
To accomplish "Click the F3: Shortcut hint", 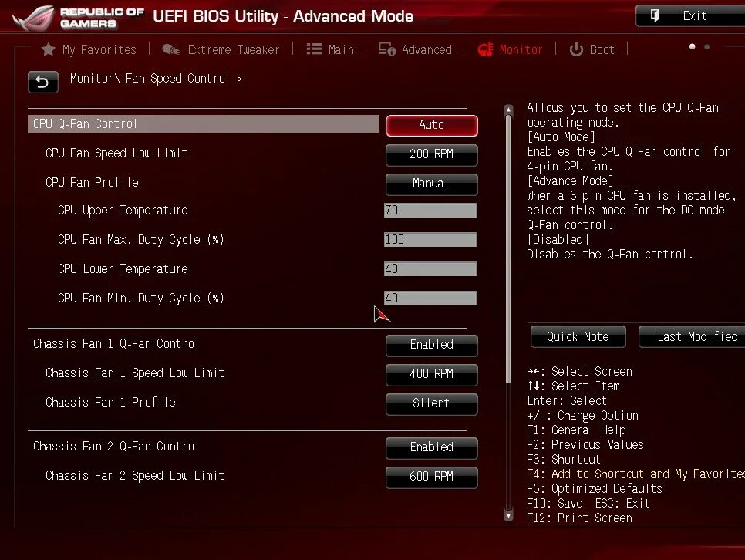I will tap(564, 459).
